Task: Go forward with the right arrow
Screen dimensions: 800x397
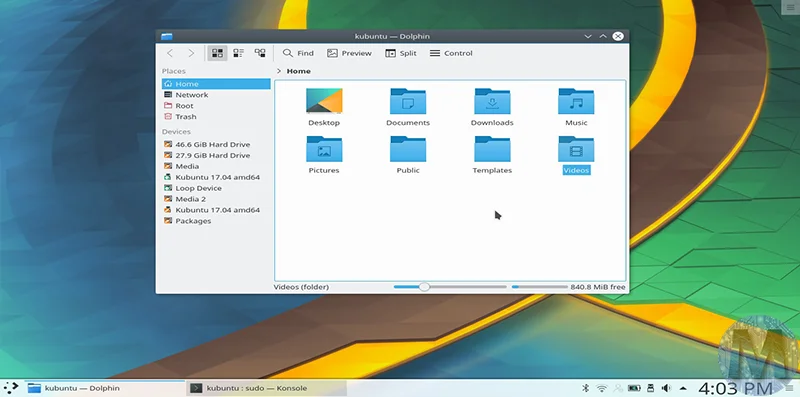Action: pyautogui.click(x=191, y=53)
